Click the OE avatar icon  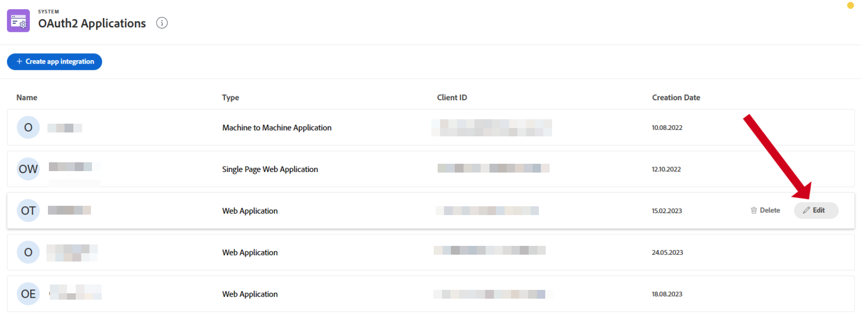(x=28, y=294)
